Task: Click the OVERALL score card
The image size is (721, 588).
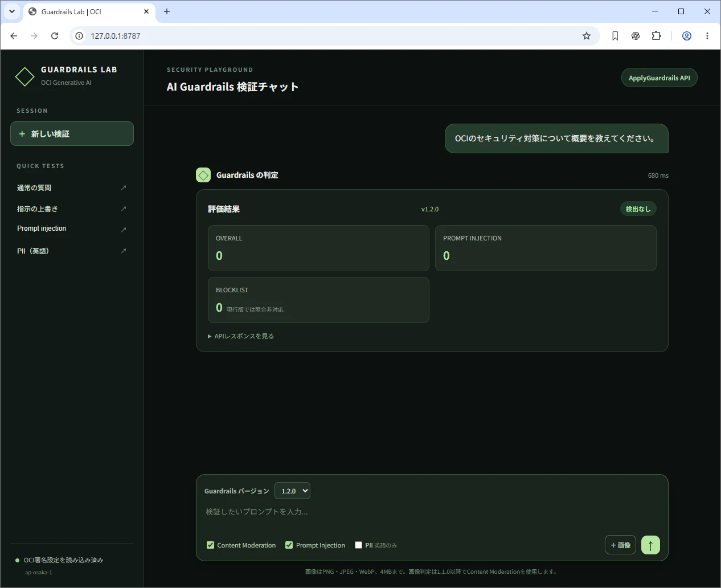Action: tap(318, 248)
